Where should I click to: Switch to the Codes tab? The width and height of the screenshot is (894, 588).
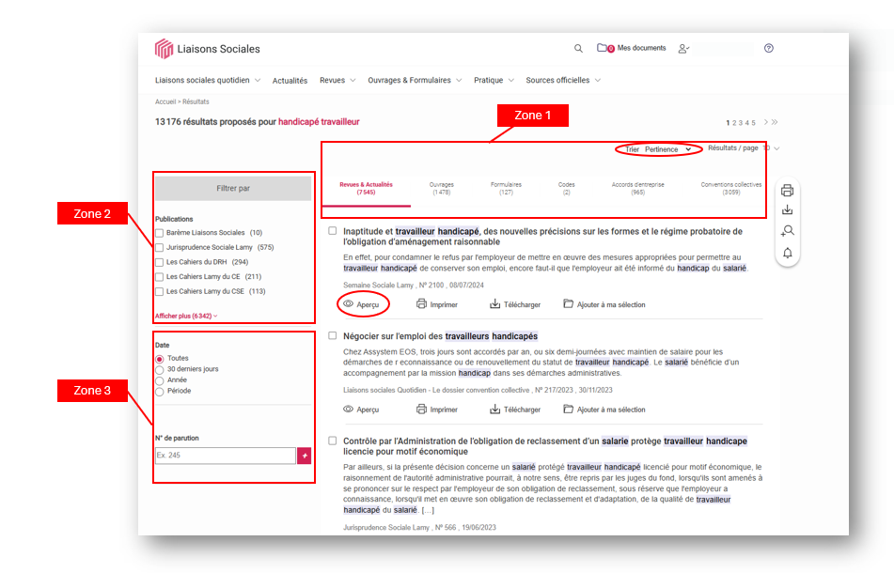coord(566,189)
